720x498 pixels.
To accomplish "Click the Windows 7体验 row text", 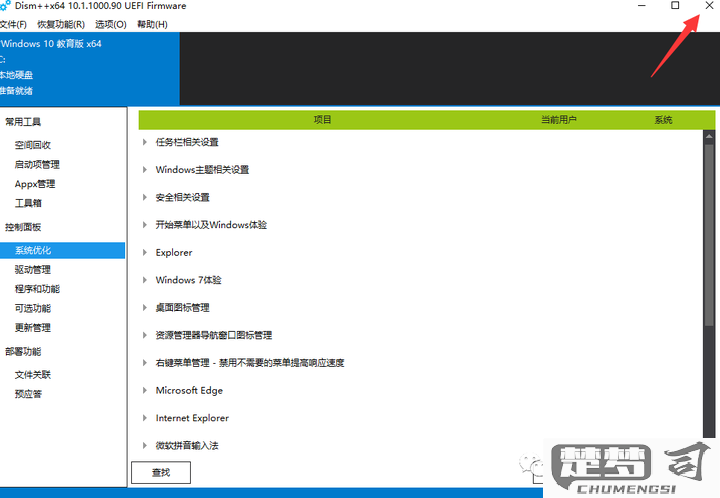I will (188, 280).
